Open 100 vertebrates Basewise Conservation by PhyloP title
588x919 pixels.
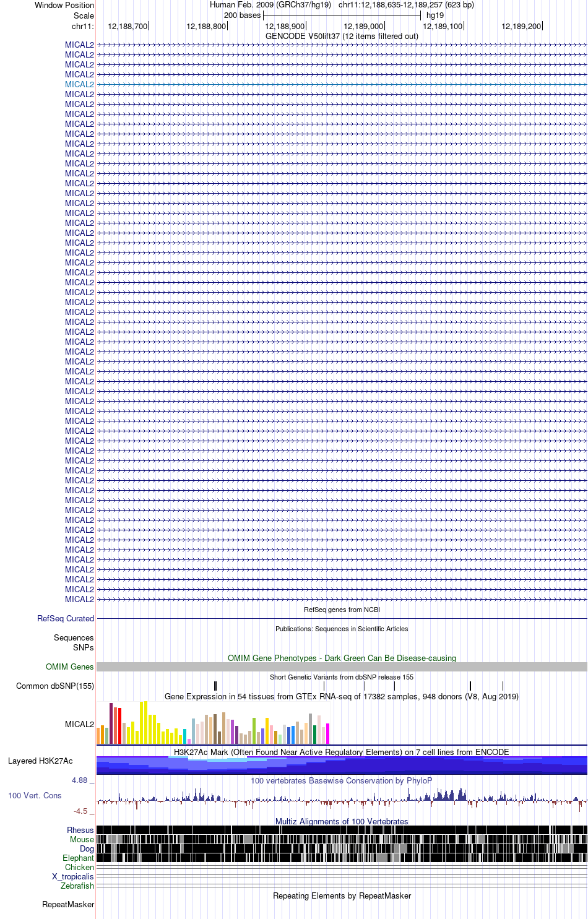coord(342,780)
